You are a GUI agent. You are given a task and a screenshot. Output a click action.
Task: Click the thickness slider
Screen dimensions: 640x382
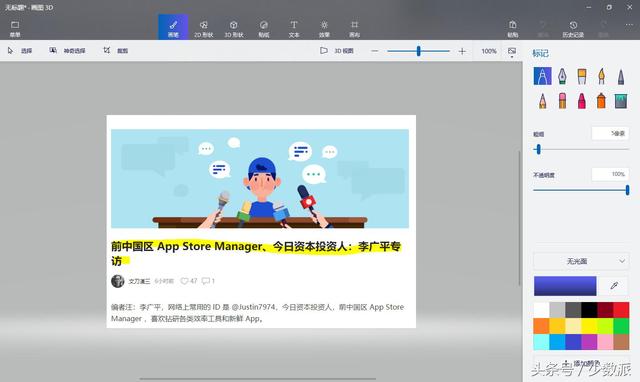coord(581,149)
